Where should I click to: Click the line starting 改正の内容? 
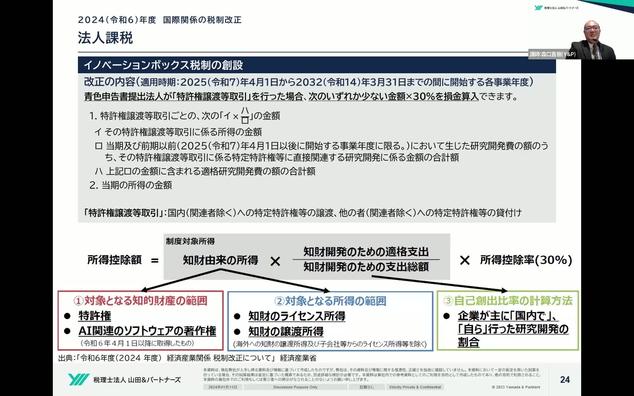coord(309,82)
